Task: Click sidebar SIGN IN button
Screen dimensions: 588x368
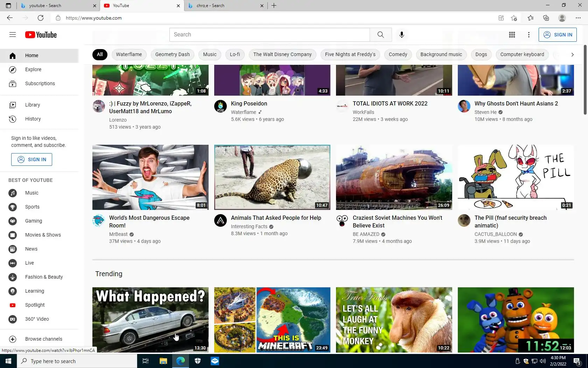Action: pyautogui.click(x=31, y=159)
